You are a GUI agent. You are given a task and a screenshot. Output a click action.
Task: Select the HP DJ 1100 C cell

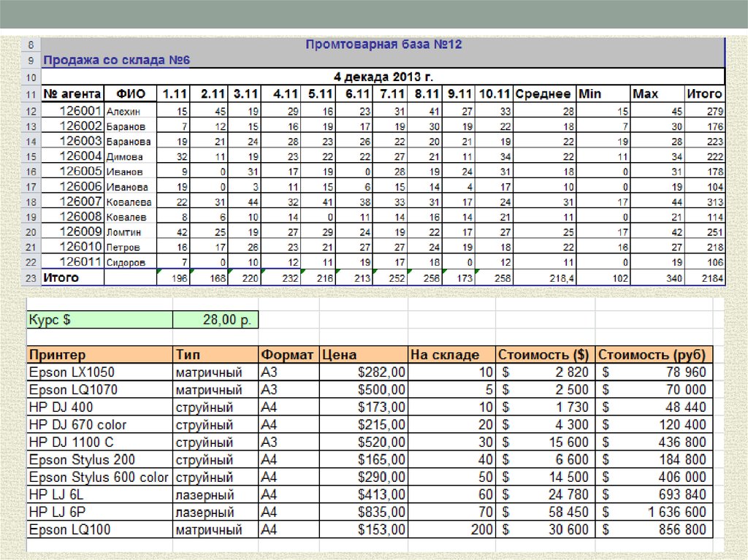(99, 442)
